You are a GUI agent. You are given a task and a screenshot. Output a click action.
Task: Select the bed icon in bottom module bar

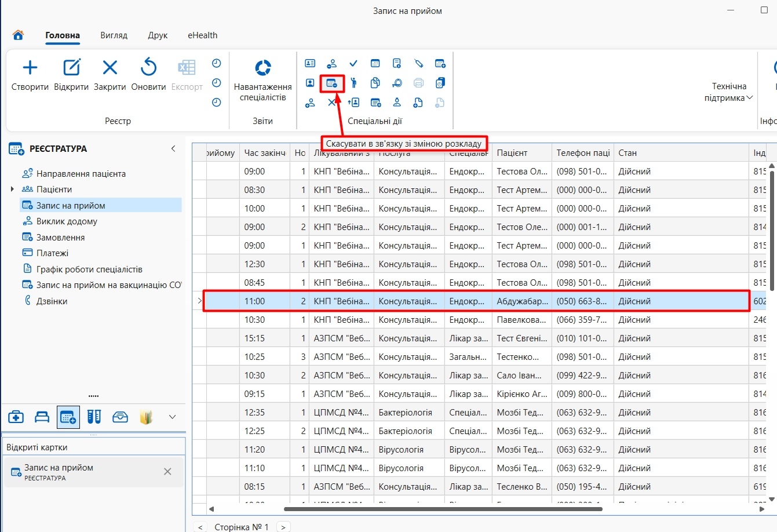pyautogui.click(x=42, y=417)
